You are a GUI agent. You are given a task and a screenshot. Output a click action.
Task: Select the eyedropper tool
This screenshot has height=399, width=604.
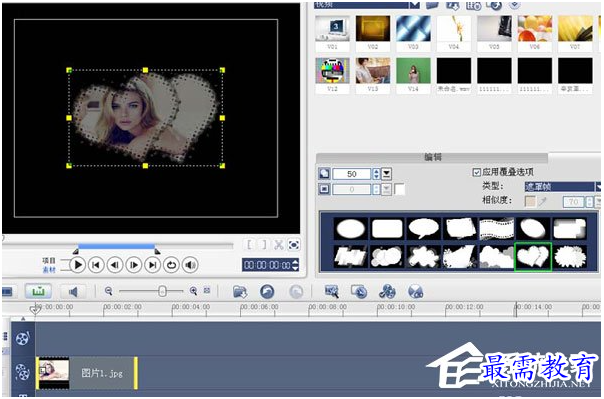542,201
